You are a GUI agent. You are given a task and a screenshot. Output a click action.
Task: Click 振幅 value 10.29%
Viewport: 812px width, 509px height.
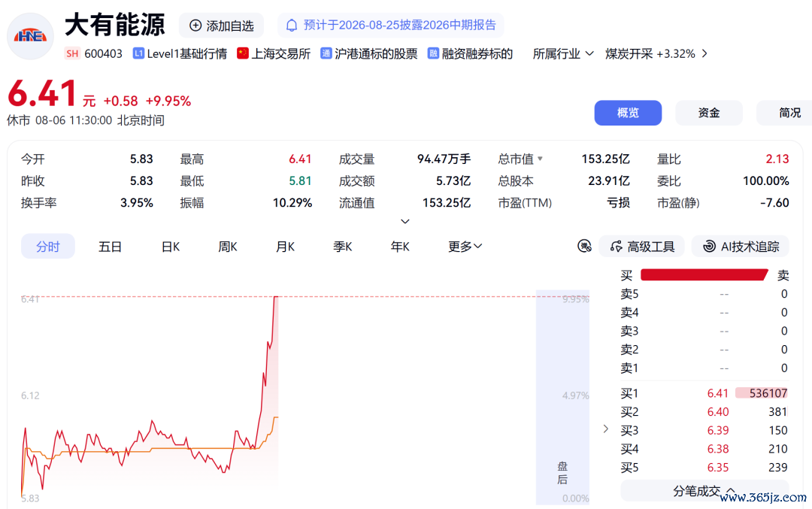292,203
